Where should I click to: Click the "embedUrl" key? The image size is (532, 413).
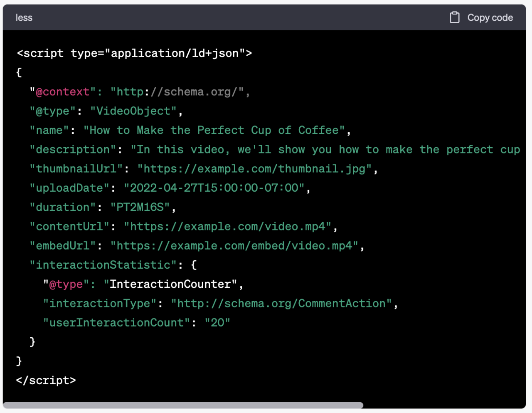pyautogui.click(x=63, y=246)
